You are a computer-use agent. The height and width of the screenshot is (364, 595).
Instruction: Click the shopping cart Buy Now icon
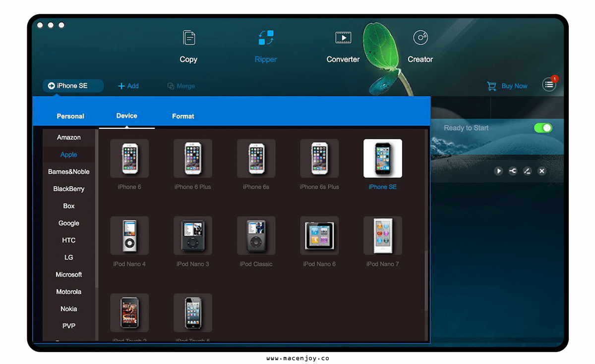[491, 86]
